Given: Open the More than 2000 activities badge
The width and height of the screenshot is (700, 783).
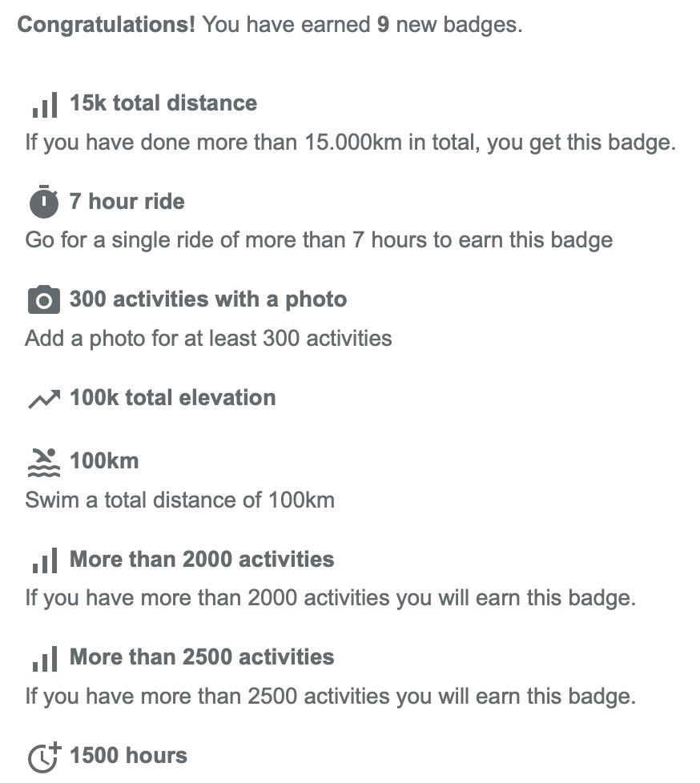Looking at the screenshot, I should pyautogui.click(x=202, y=559).
